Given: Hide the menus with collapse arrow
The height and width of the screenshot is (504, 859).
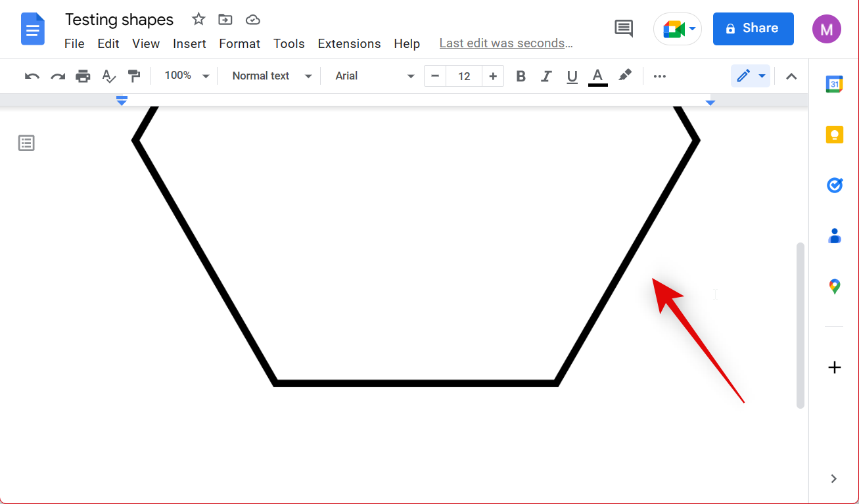Looking at the screenshot, I should [791, 76].
